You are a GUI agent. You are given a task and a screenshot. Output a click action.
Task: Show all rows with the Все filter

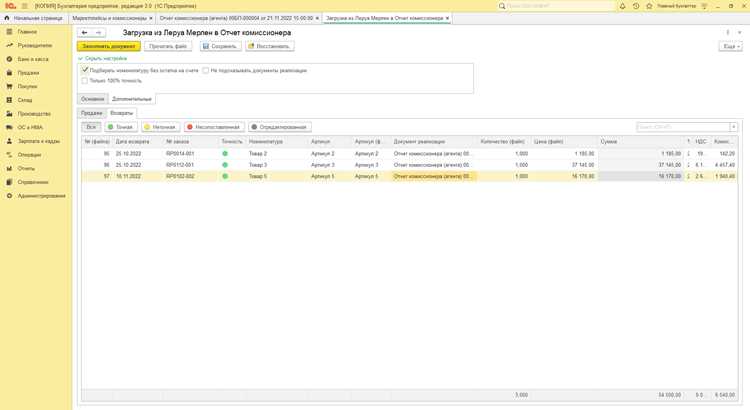tap(91, 127)
